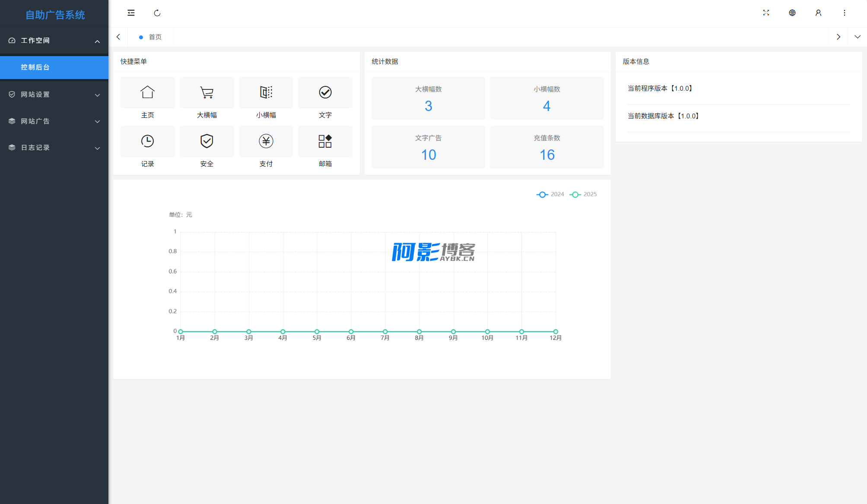Image resolution: width=867 pixels, height=504 pixels.
Task: Click the 邮箱 grid icon
Action: click(325, 141)
